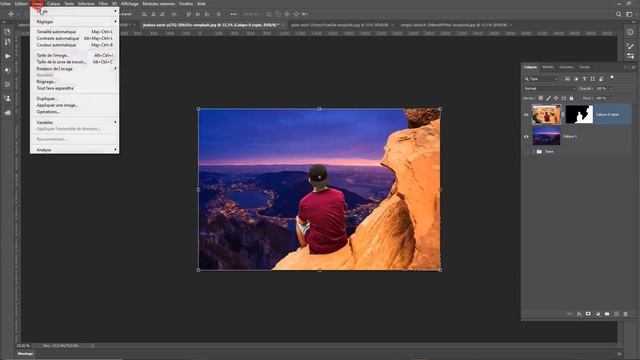Hide the Calque 0 copie layer
The height and width of the screenshot is (360, 640).
tap(526, 115)
